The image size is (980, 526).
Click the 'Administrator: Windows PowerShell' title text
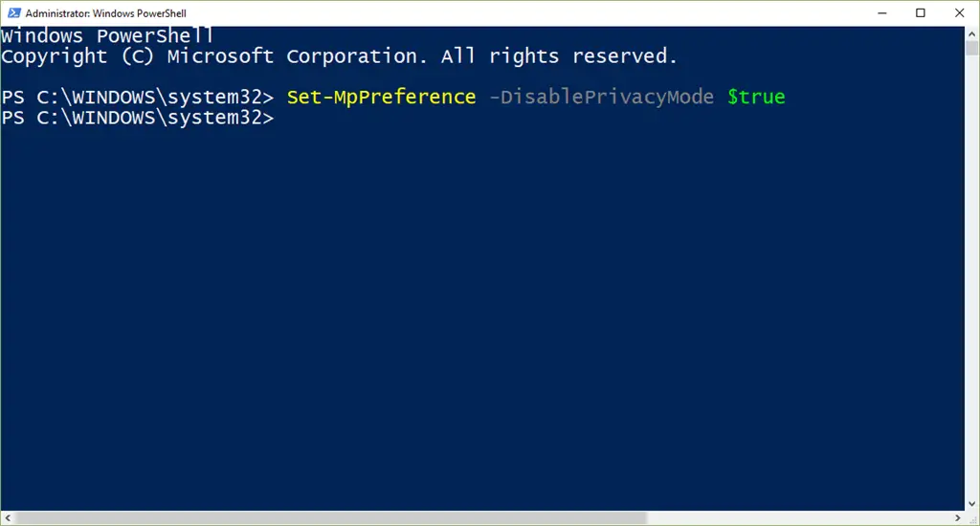tap(105, 13)
